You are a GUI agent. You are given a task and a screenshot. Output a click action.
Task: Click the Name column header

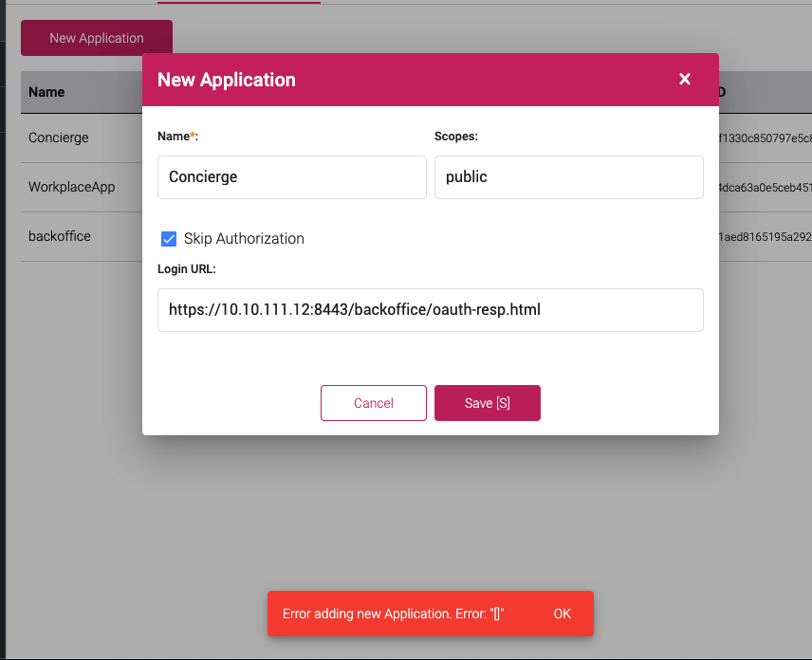click(x=46, y=92)
